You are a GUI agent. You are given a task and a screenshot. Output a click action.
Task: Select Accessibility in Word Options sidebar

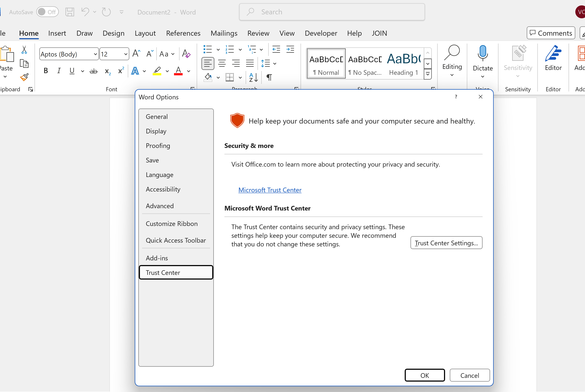176,189
